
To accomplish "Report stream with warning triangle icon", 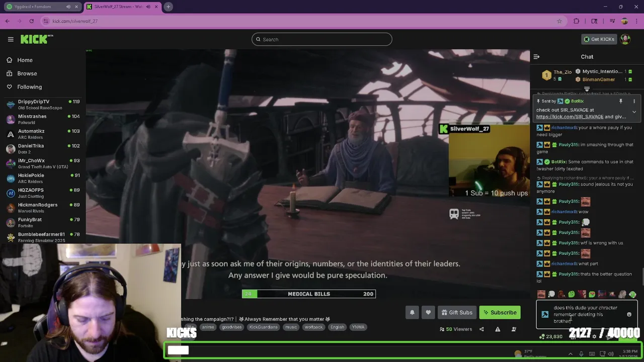I will point(498,329).
